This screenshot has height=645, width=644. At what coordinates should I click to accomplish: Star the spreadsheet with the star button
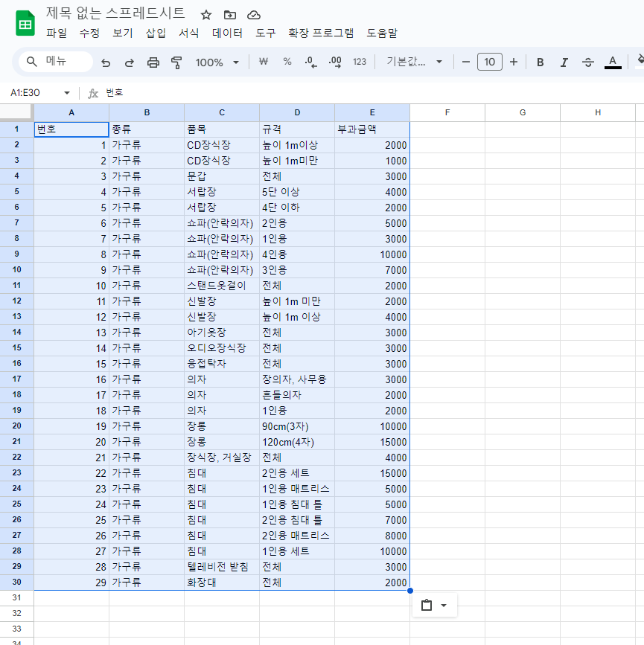click(205, 13)
